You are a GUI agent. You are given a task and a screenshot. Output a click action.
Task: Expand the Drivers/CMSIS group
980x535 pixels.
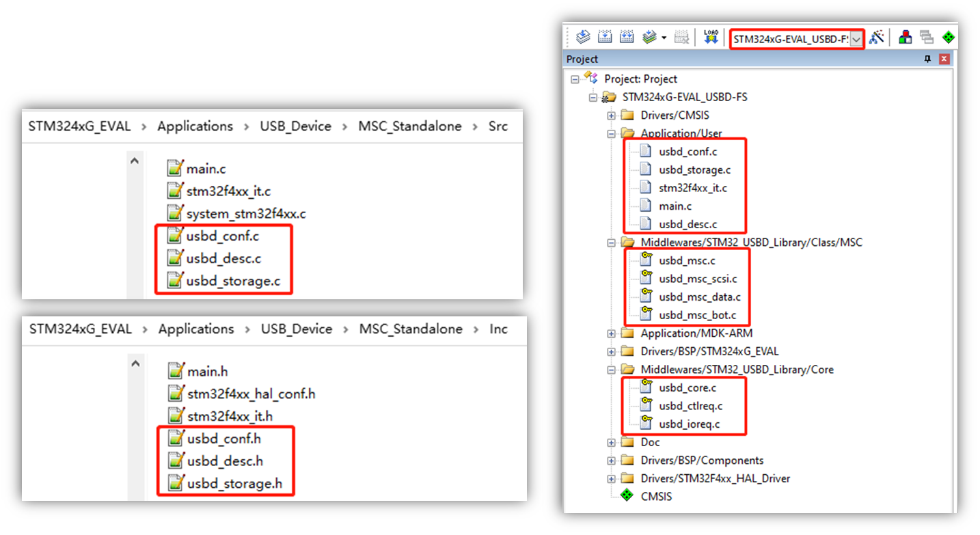pos(611,115)
